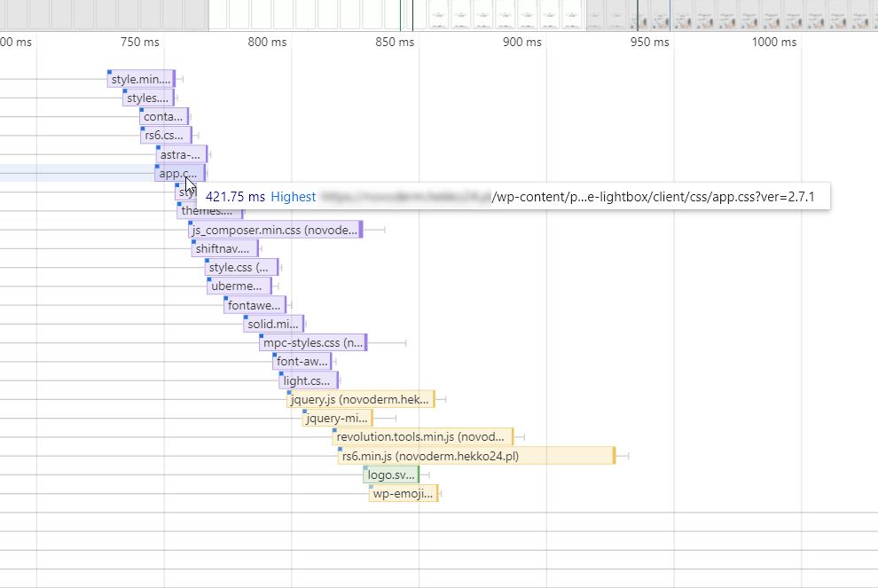
Task: Click the 800 ms ruler label
Action: 267,42
